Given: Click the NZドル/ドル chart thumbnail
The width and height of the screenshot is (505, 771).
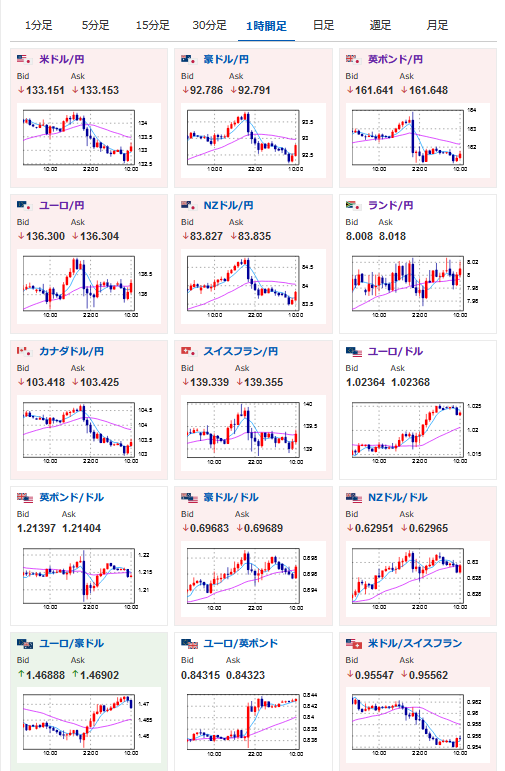Looking at the screenshot, I should pyautogui.click(x=418, y=578).
